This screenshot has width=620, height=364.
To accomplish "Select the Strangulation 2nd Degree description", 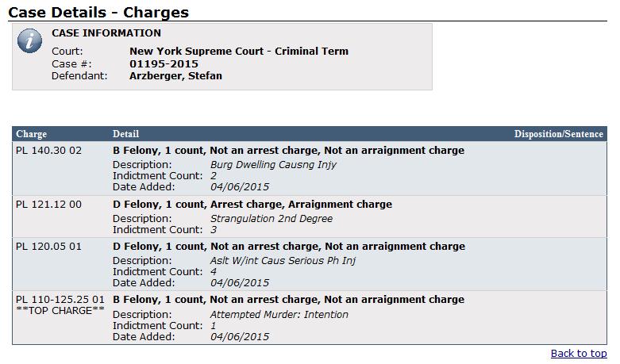I will click(x=271, y=219).
